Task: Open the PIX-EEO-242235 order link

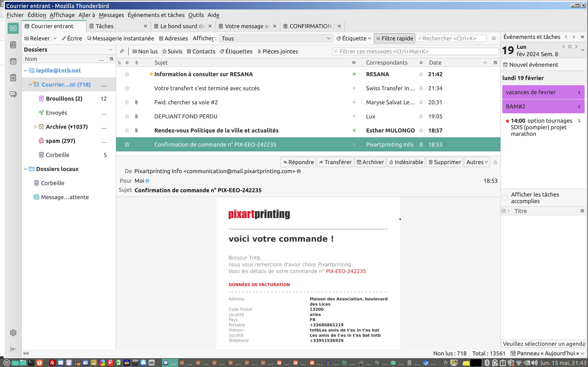Action: coord(345,271)
